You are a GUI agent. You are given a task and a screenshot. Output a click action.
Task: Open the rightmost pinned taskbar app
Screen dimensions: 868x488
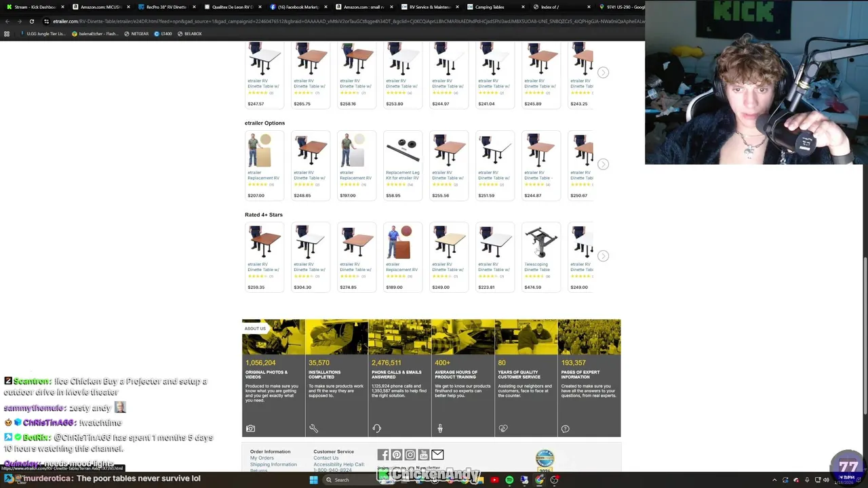coord(554,480)
